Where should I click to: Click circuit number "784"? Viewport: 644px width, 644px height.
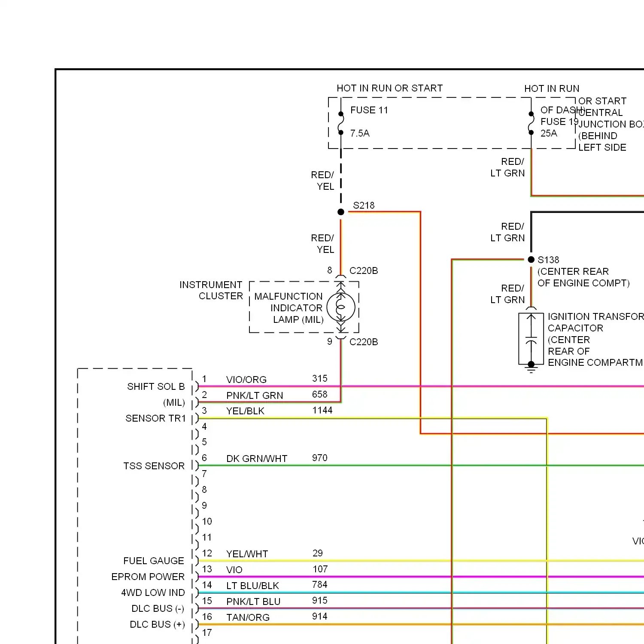320,584
